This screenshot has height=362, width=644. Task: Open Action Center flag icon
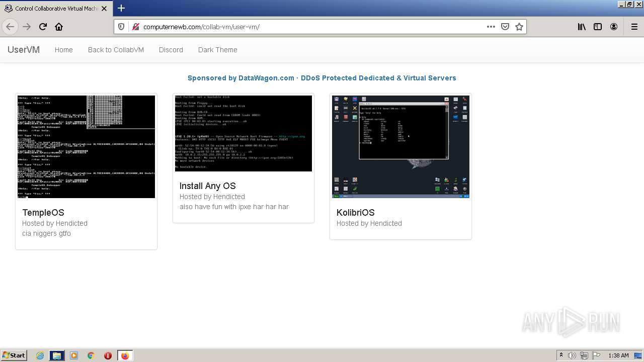(x=596, y=355)
